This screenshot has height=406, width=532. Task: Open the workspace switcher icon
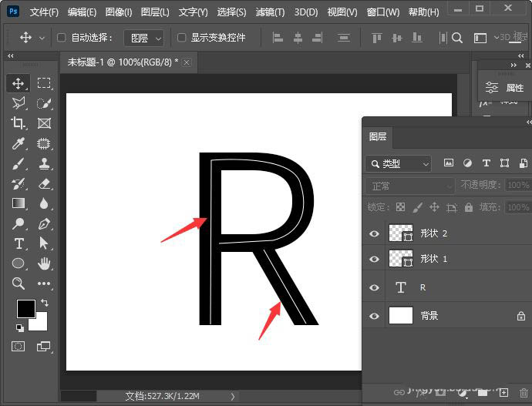[x=480, y=38]
